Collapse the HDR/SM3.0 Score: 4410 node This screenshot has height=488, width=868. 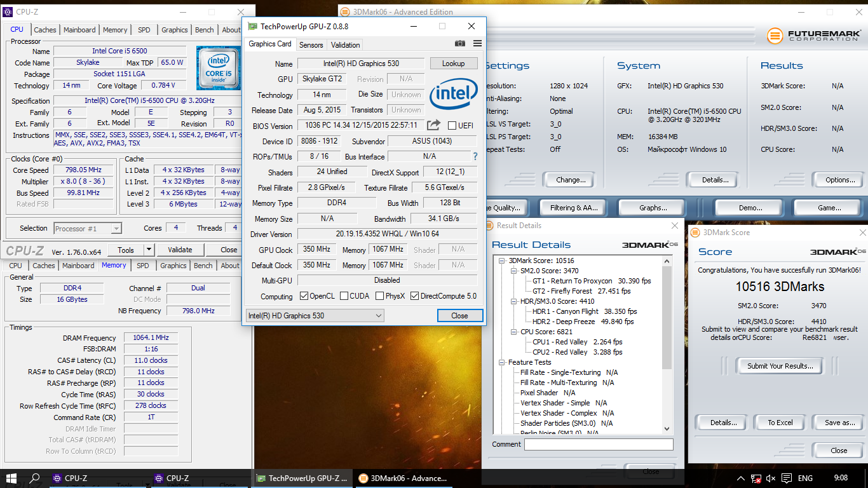(x=514, y=301)
